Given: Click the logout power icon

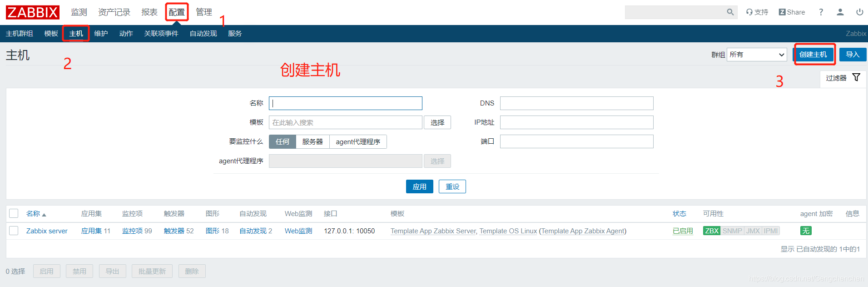Looking at the screenshot, I should (859, 12).
